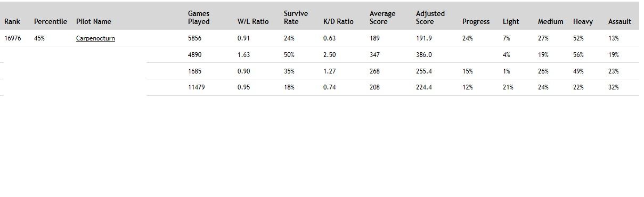Click the Adjusted Score column header

430,18
